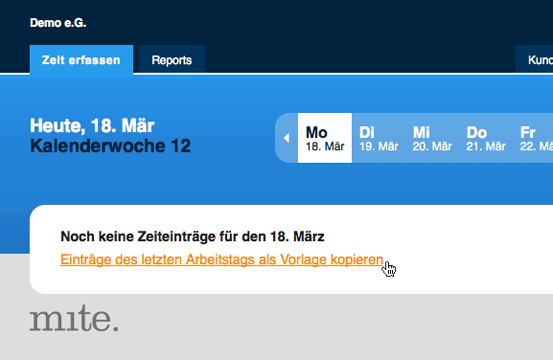Click link to copy last workday's entries
The image size is (553, 360).
coord(222,260)
